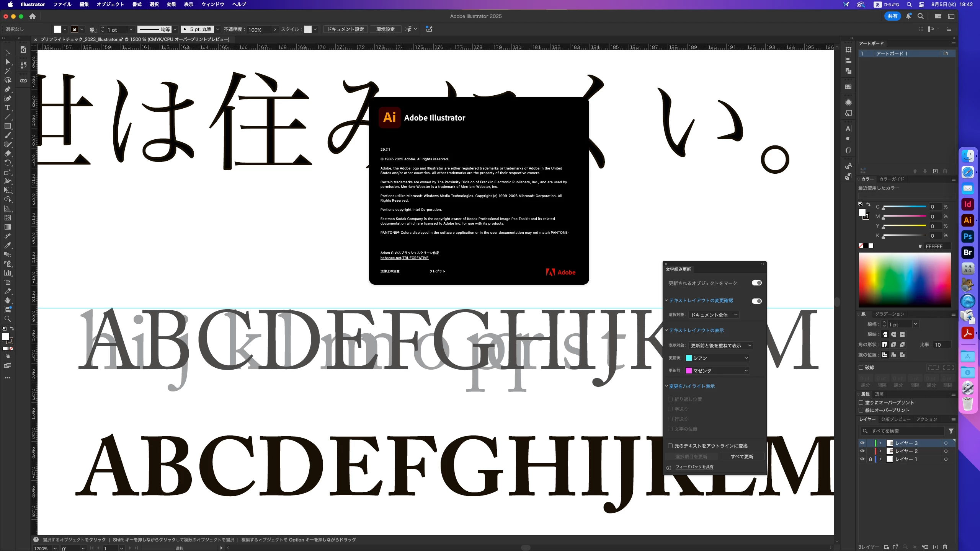Screen dimensions: 980x551
Task: Open the 効果 menu
Action: pos(171,5)
